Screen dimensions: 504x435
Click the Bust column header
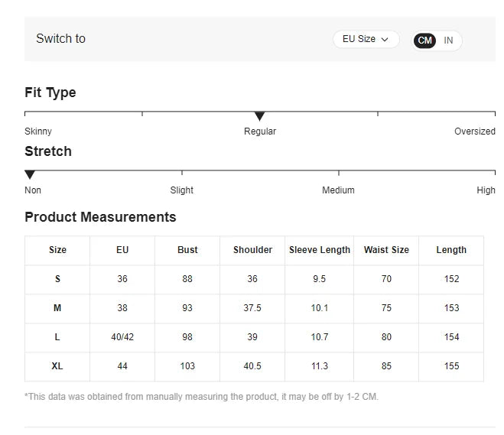pos(187,250)
